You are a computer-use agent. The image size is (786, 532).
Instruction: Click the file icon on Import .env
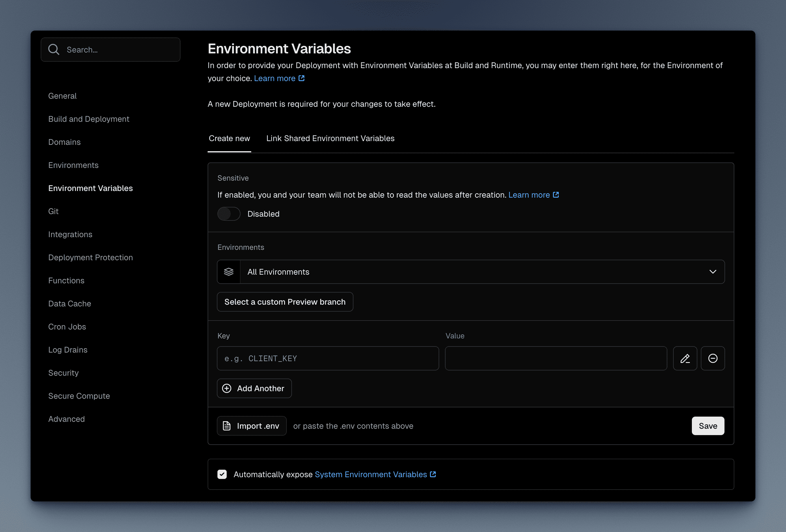coord(227,426)
